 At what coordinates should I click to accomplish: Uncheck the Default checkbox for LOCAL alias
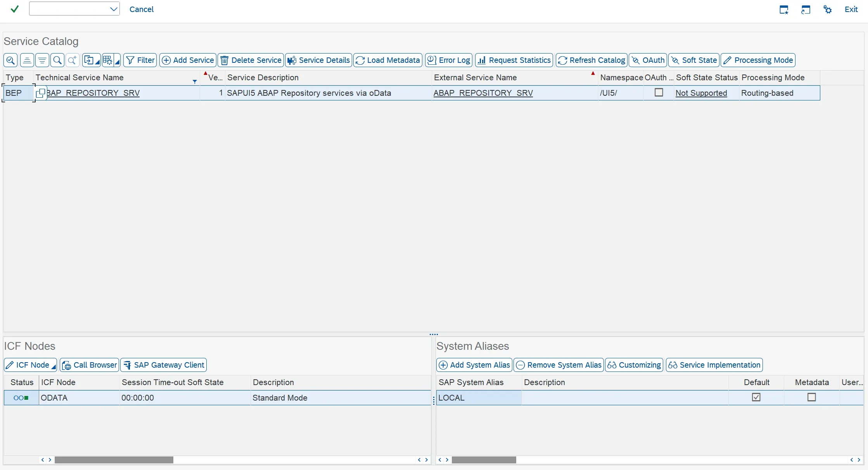pyautogui.click(x=756, y=397)
